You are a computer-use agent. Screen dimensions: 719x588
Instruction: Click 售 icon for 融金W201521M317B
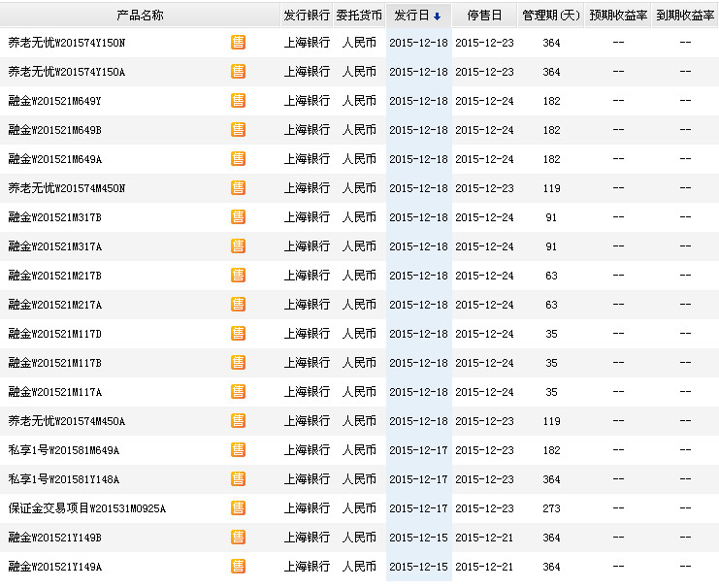[x=238, y=217]
